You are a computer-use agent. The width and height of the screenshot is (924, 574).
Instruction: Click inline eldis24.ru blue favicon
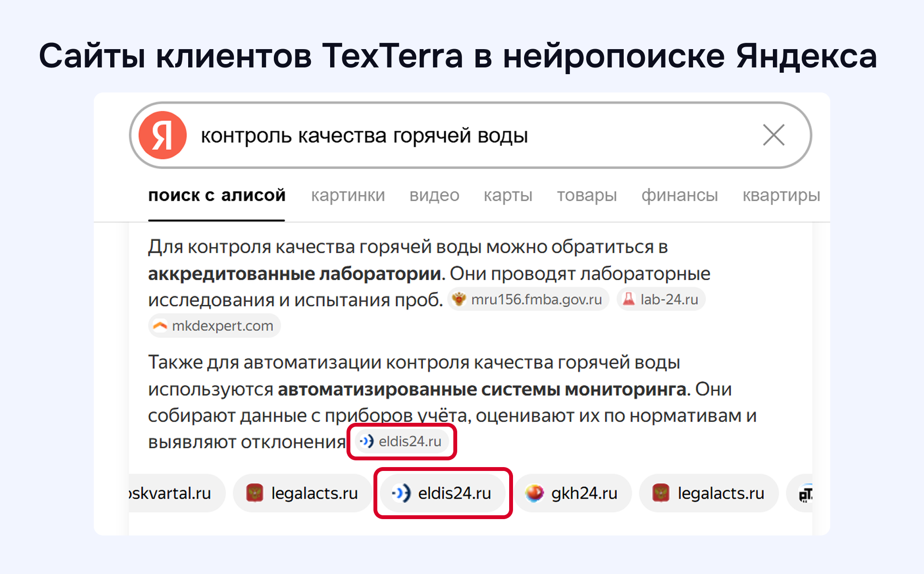[x=367, y=441]
